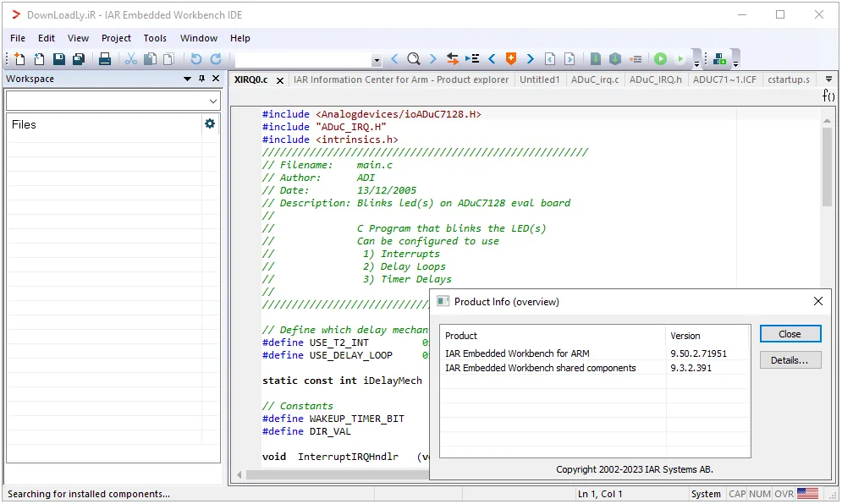
Task: Copy selection using the Copy icon
Action: click(x=151, y=59)
